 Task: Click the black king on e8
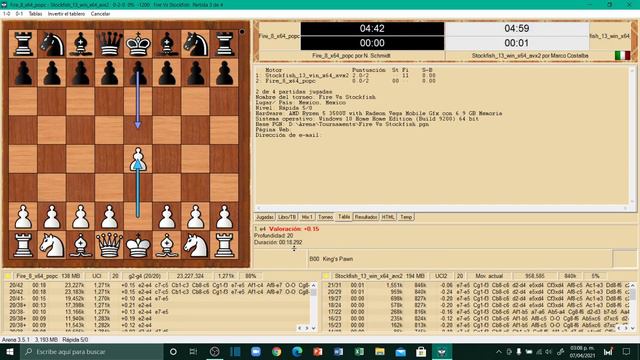pyautogui.click(x=138, y=43)
